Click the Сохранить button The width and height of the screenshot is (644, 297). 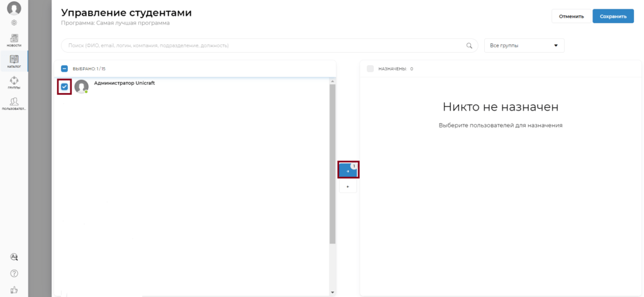(613, 16)
